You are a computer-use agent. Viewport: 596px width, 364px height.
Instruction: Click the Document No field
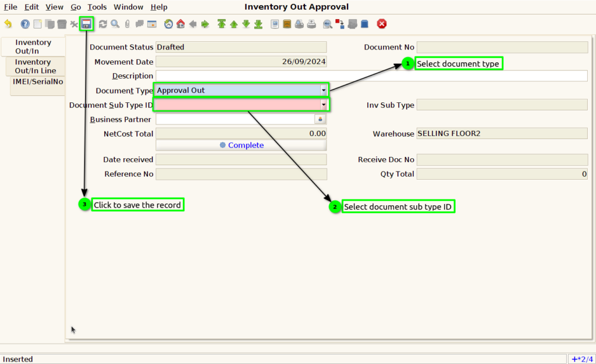[502, 47]
